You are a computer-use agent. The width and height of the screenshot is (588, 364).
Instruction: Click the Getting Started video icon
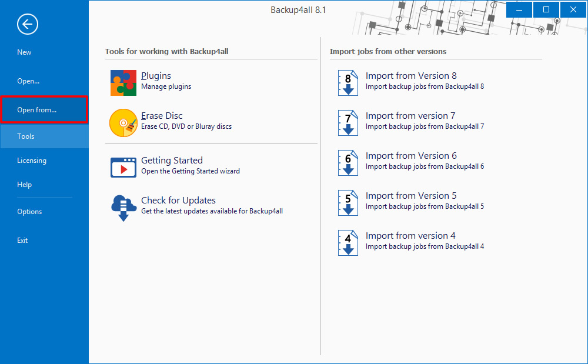[x=123, y=167]
